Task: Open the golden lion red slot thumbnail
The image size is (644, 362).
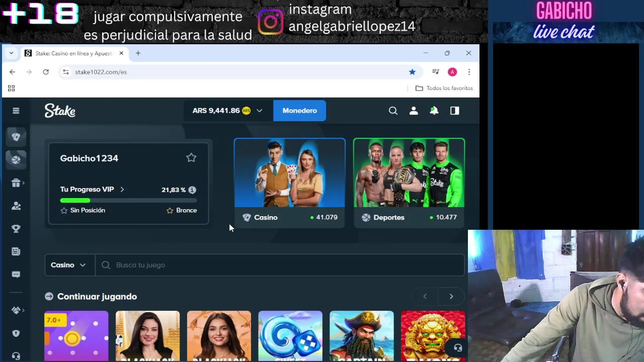Action: (433, 336)
